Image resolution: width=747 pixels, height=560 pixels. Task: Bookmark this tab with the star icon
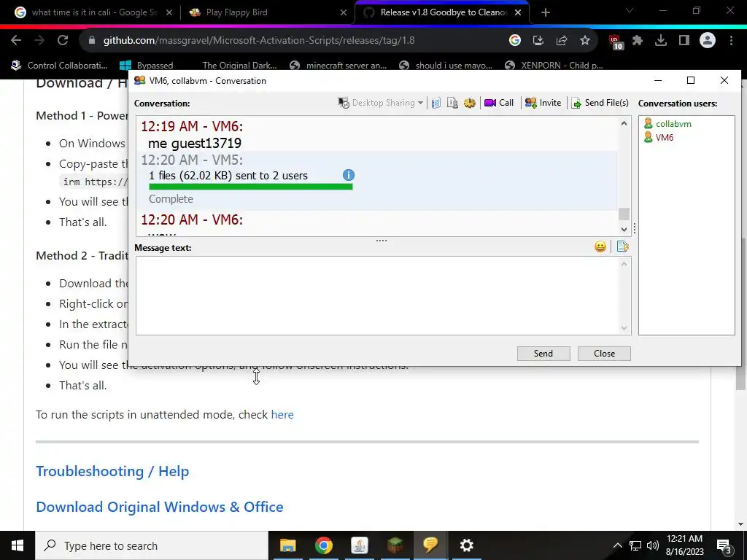pos(585,41)
